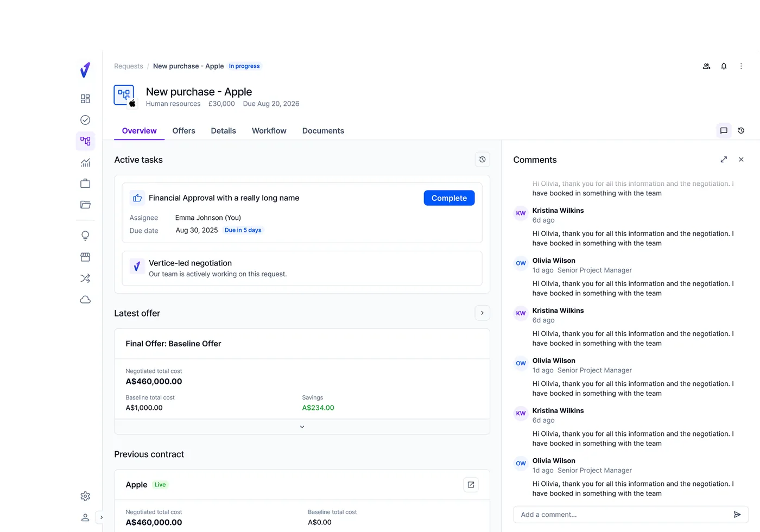Image resolution: width=760 pixels, height=532 pixels.
Task: Go to the Requests breadcrumb
Action: pyautogui.click(x=129, y=66)
